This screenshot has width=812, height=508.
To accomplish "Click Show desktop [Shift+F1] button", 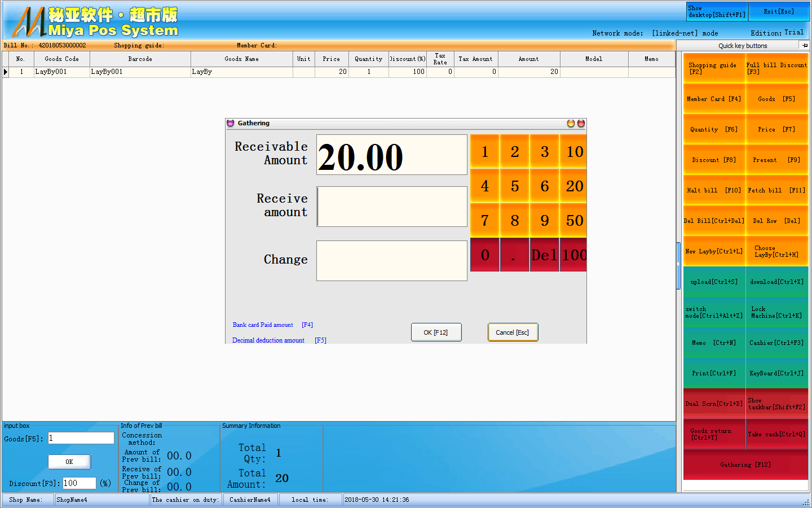I will click(717, 11).
